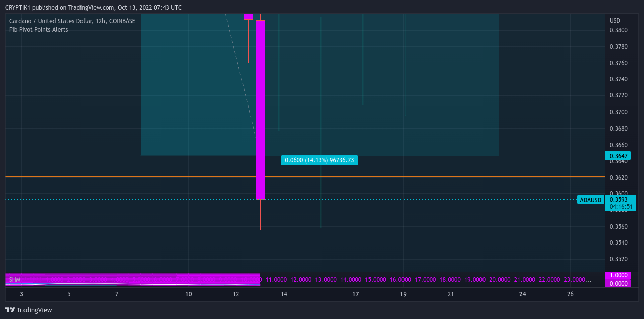Click the 0.3720 price axis label
This screenshot has height=319, width=644.
[618, 95]
